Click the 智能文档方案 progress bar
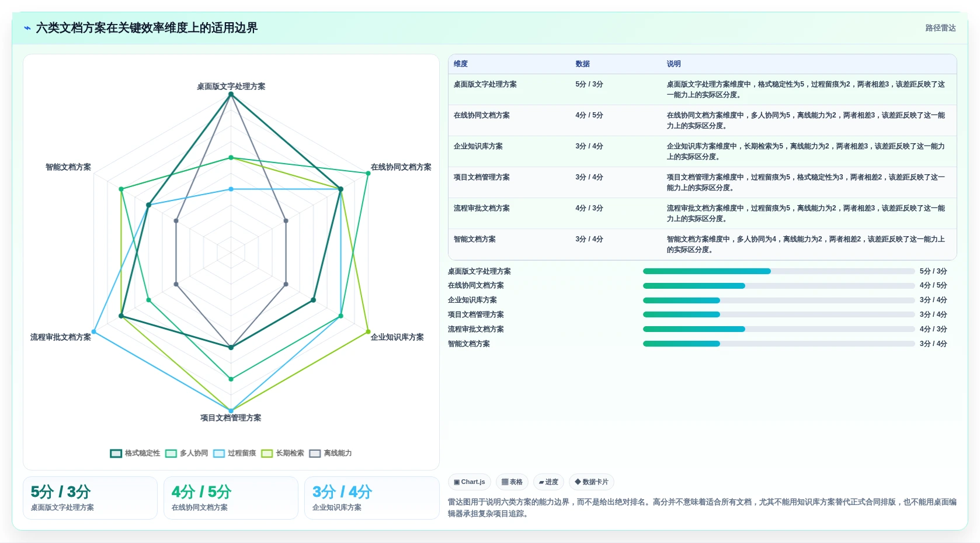Image resolution: width=980 pixels, height=543 pixels. (x=779, y=344)
